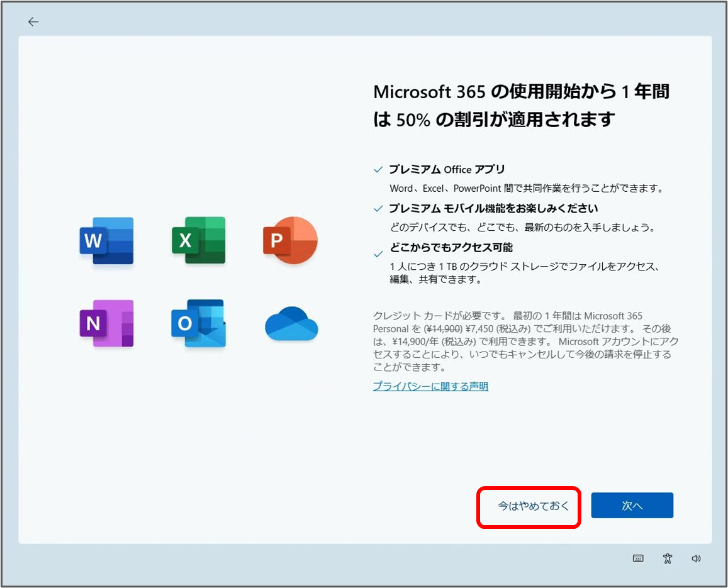The height and width of the screenshot is (588, 728).
Task: Click the Outlook app icon
Action: 199,323
